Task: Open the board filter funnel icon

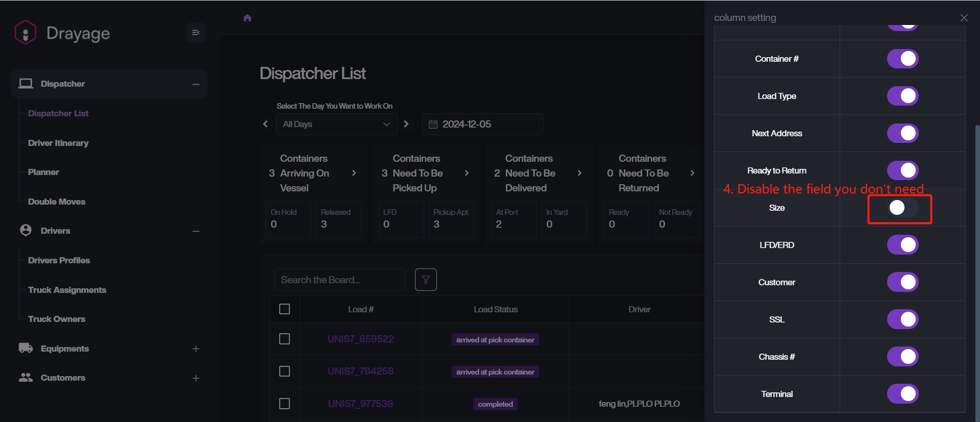Action: 426,280
